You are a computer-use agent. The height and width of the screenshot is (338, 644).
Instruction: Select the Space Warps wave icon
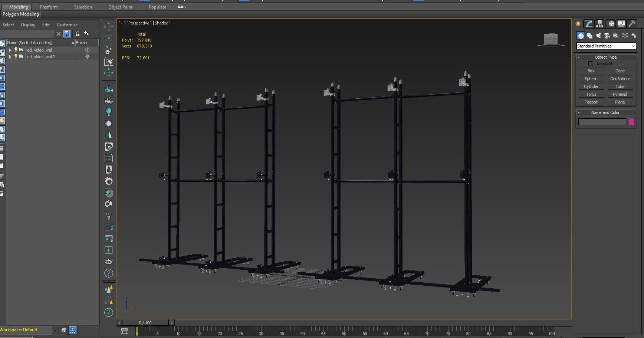click(625, 36)
